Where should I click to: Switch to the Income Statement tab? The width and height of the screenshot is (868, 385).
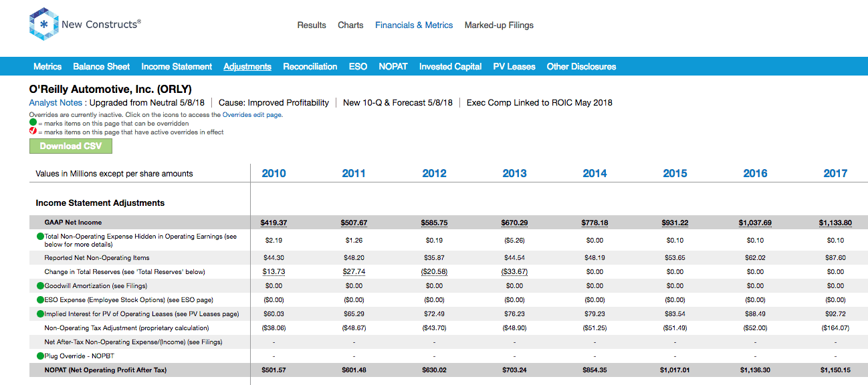click(177, 66)
